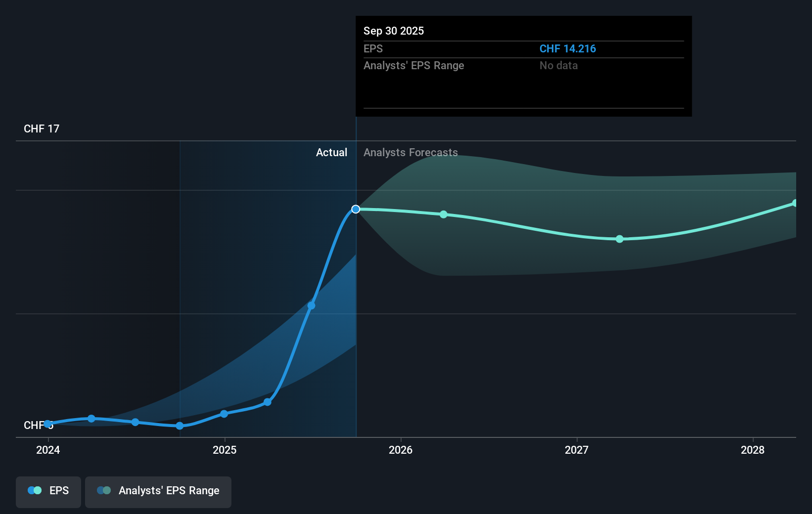Toggle the Analysts' EPS Range legend
This screenshot has height=514, width=812.
coord(158,492)
